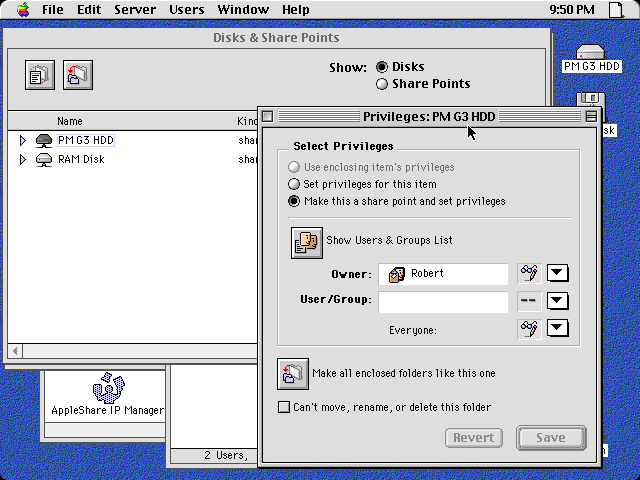Open the User/Group privileges dropdown arrow

point(558,301)
